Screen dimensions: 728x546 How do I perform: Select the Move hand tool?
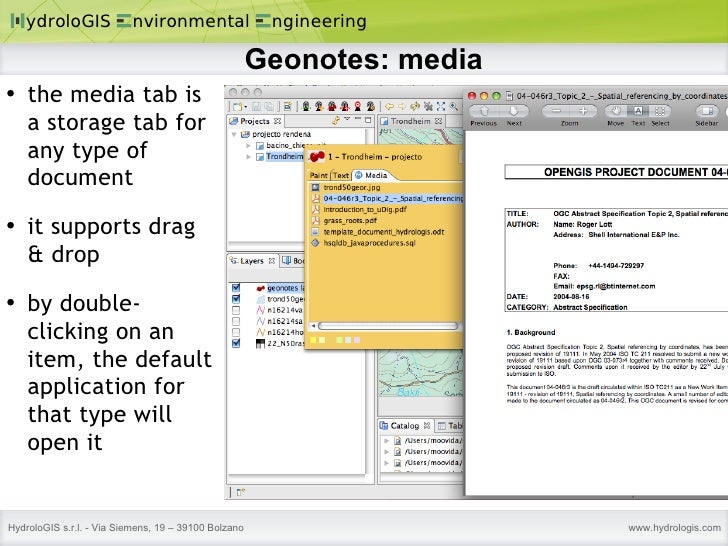615,112
